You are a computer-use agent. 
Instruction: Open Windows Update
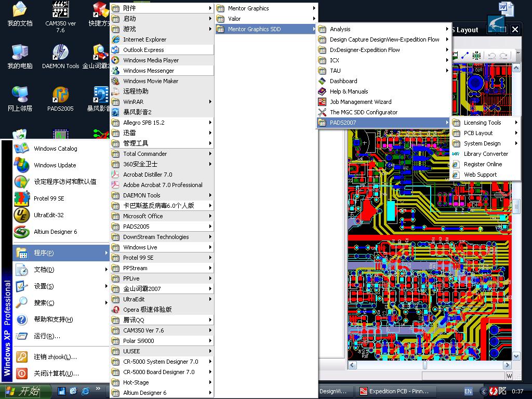(x=61, y=165)
